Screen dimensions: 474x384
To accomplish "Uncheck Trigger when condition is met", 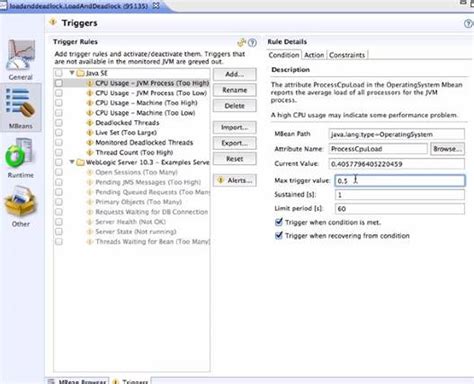I will click(279, 222).
